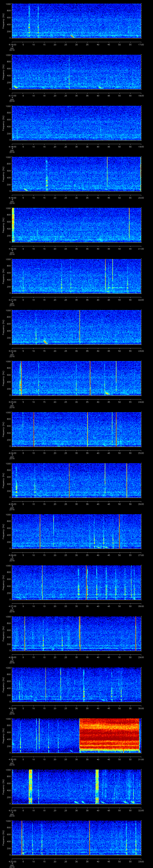Click the bright burst near 16 seconds in the 4:19 spectrogram
This screenshot has width=153, height=868.
(x=47, y=175)
